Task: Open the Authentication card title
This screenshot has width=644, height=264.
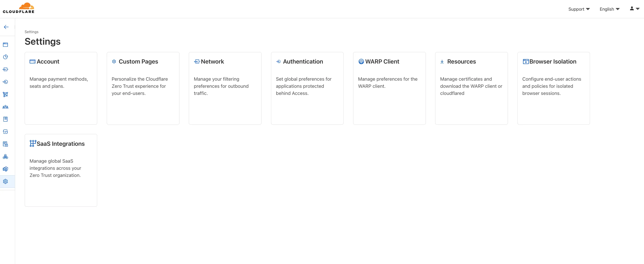Action: 303,61
